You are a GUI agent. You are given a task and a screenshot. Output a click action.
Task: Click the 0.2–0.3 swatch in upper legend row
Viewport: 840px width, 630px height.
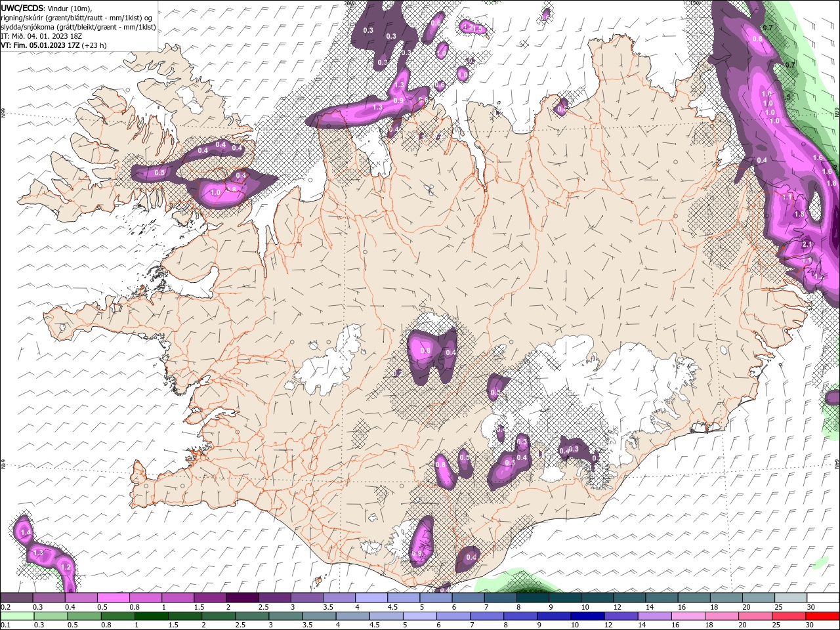(x=16, y=598)
